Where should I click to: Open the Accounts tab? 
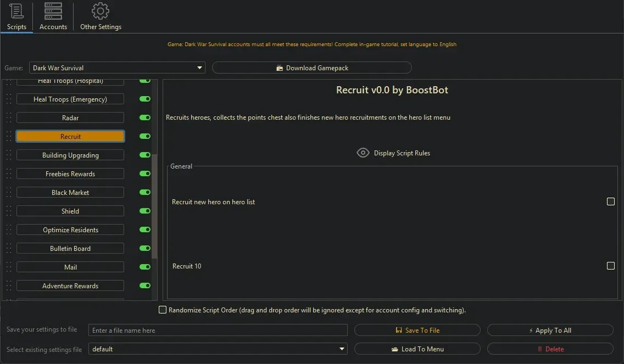(x=53, y=16)
